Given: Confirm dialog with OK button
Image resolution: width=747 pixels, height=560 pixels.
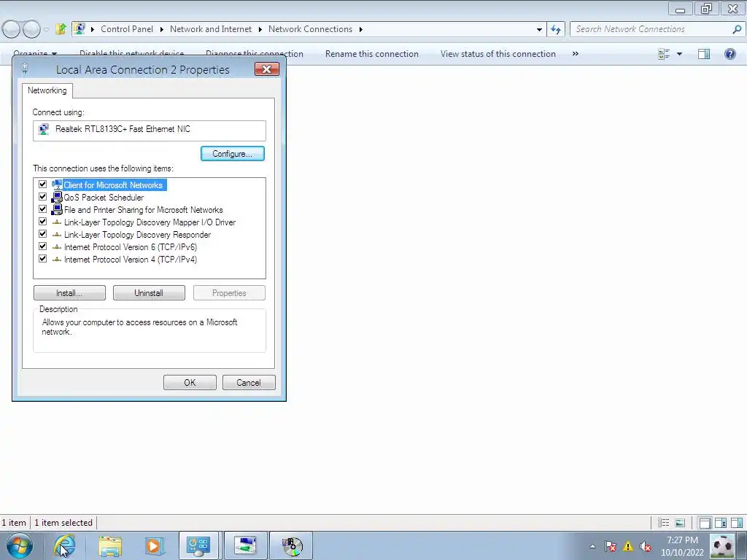Looking at the screenshot, I should [190, 382].
